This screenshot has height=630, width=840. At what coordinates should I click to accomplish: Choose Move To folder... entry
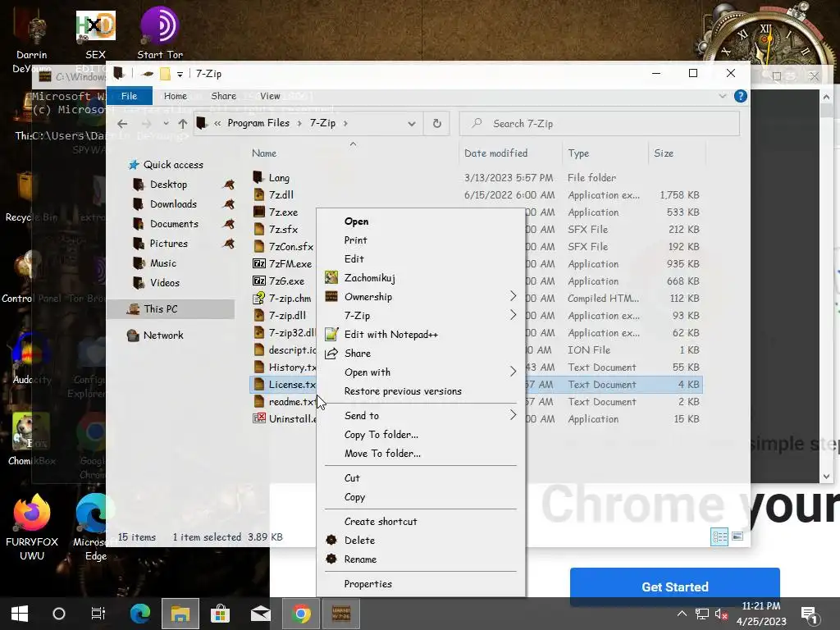382,453
